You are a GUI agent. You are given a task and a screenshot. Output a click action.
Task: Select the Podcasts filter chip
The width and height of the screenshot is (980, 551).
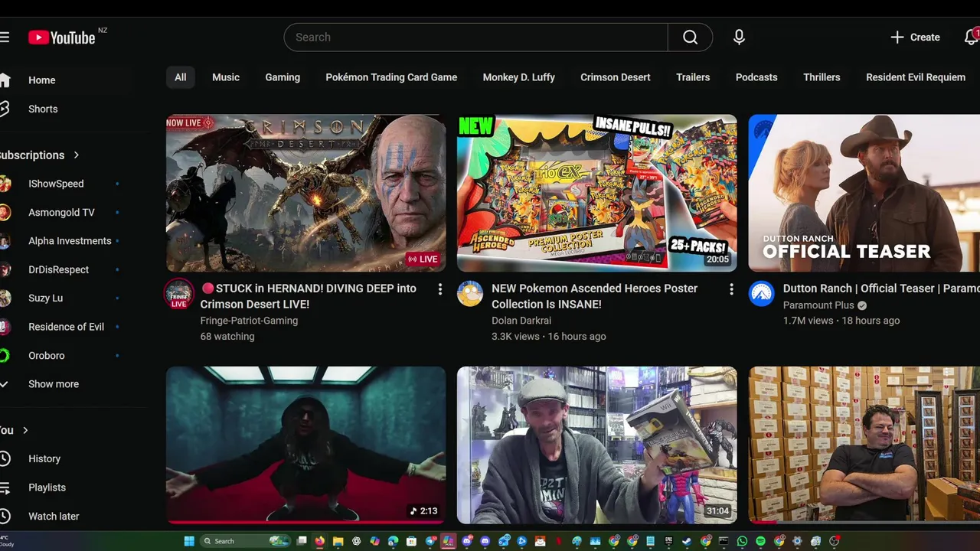pos(756,77)
